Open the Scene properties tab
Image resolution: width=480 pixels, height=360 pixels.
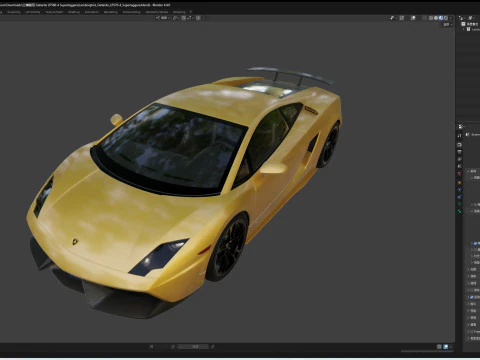pyautogui.click(x=459, y=166)
